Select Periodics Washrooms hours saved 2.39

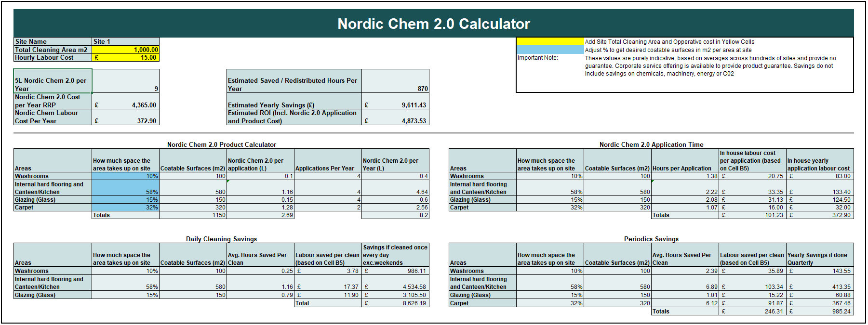[x=685, y=271]
